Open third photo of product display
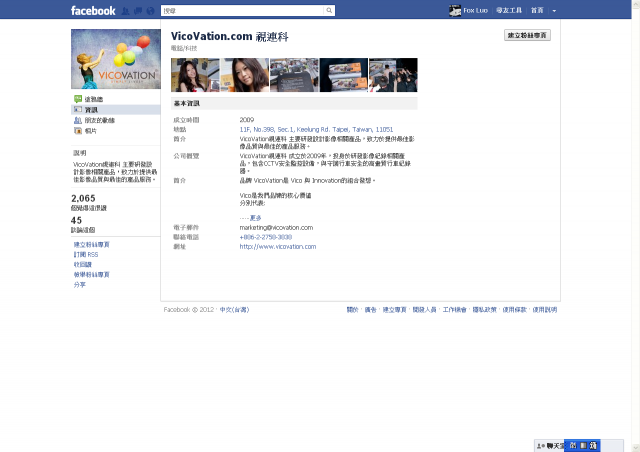The width and height of the screenshot is (640, 452). 294,75
